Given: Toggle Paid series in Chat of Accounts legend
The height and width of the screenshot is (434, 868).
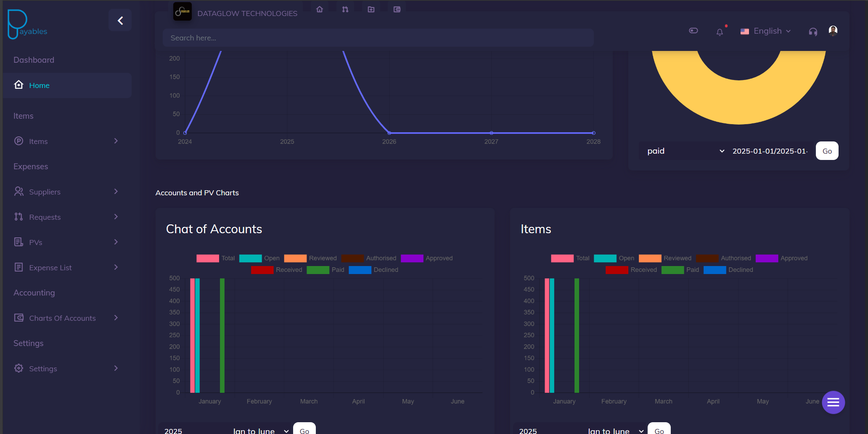Looking at the screenshot, I should 325,270.
